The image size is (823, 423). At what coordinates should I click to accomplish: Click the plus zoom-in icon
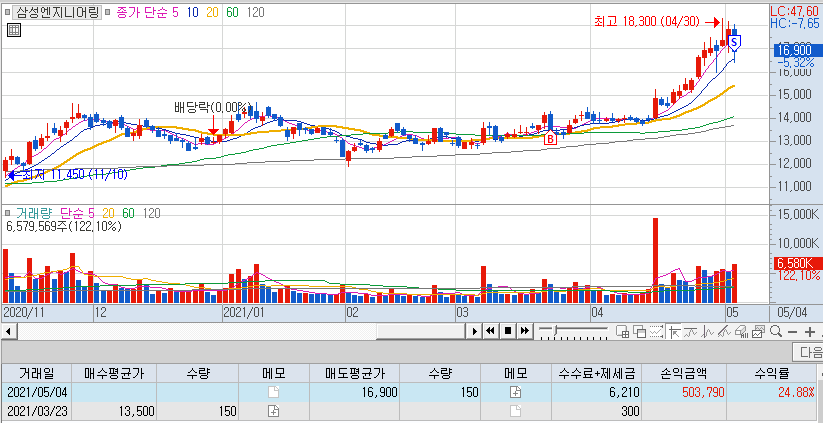810,332
